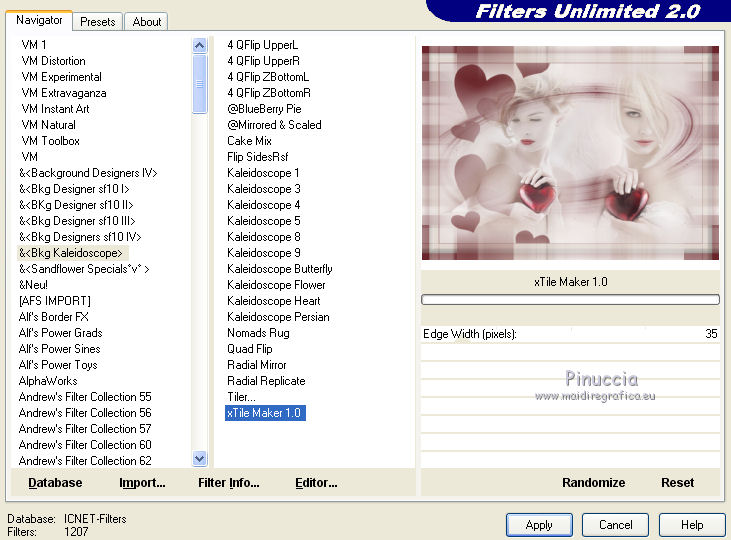Select VM Experimental category
Image resolution: width=731 pixels, height=540 pixels.
tap(62, 77)
